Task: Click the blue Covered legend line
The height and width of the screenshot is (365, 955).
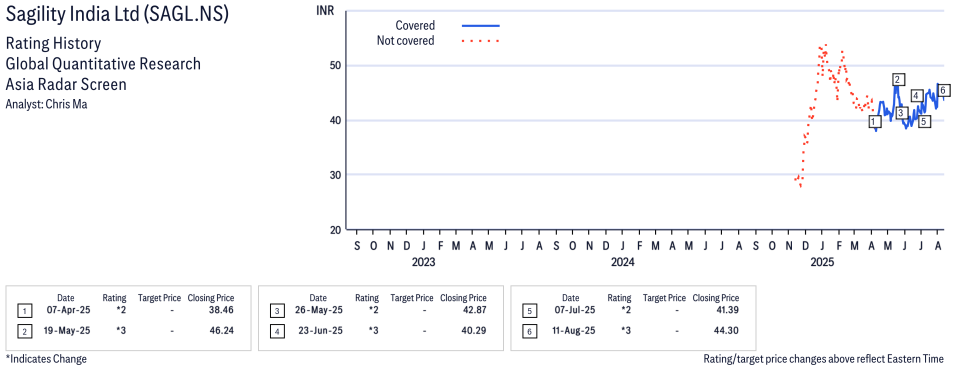Action: (481, 26)
